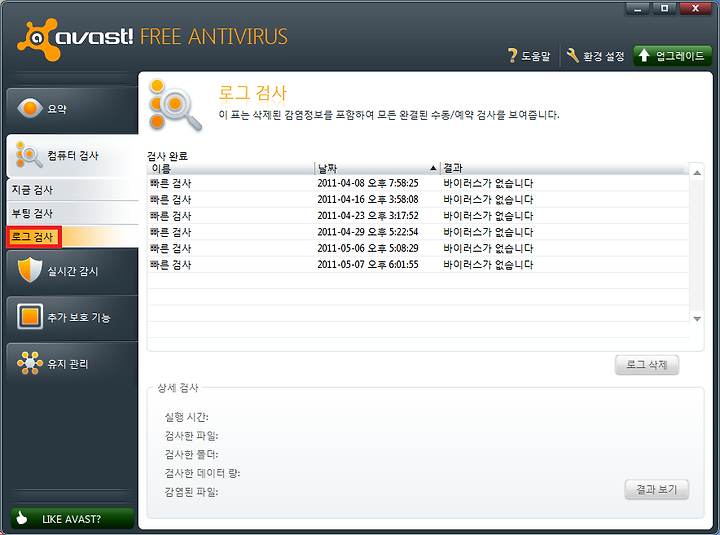Open the 실시간 감시 section
Viewport: 720px width, 535px height.
(x=72, y=271)
